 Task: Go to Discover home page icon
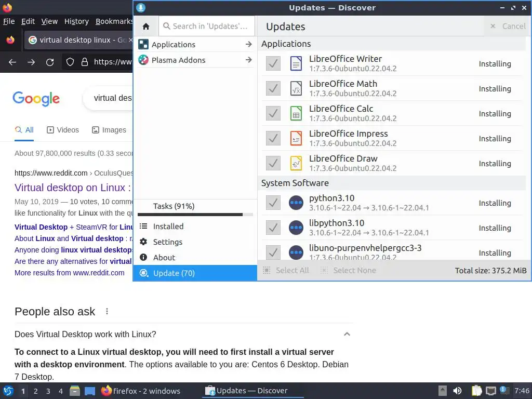146,26
